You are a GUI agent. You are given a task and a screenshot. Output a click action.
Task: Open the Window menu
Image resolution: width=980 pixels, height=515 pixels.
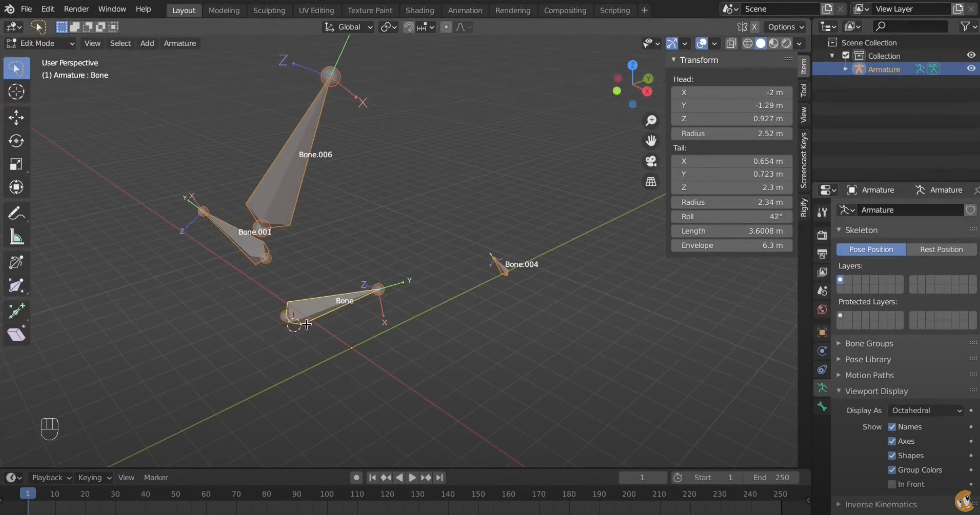(112, 9)
